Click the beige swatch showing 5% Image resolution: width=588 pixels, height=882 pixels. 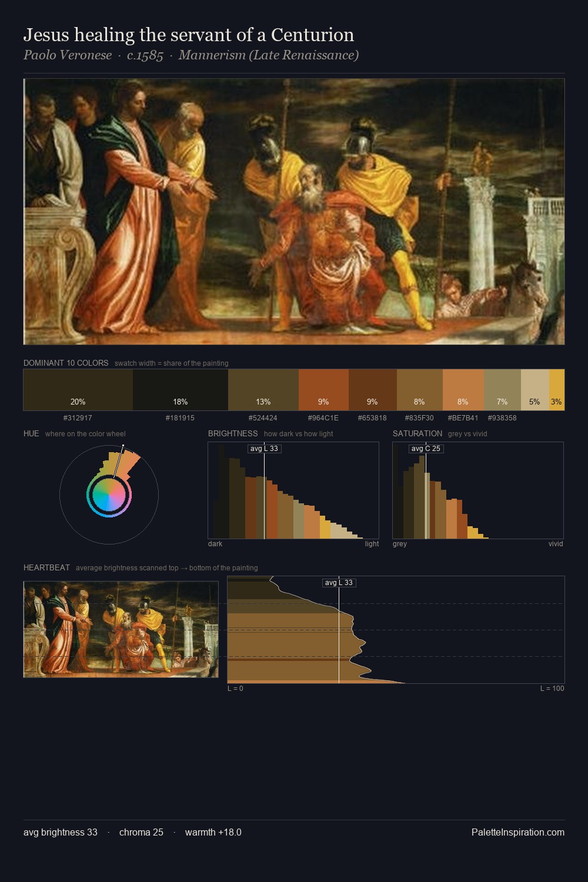(x=535, y=390)
